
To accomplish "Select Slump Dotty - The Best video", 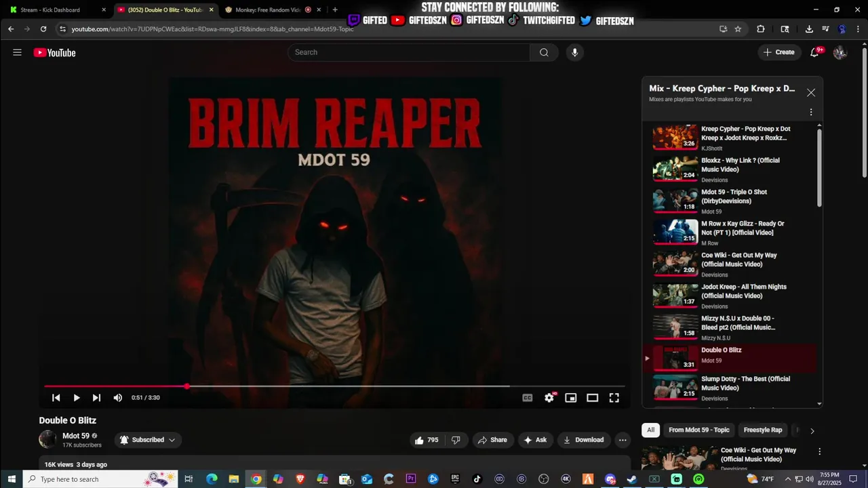I will [731, 388].
